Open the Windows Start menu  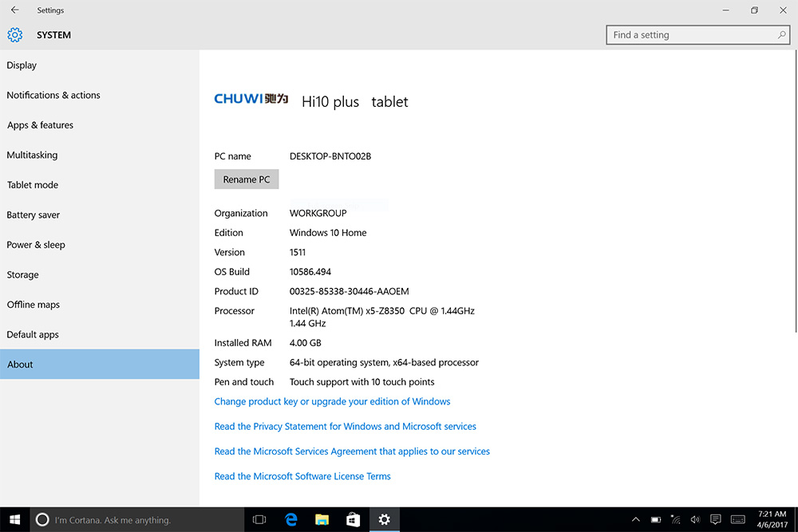point(14,519)
